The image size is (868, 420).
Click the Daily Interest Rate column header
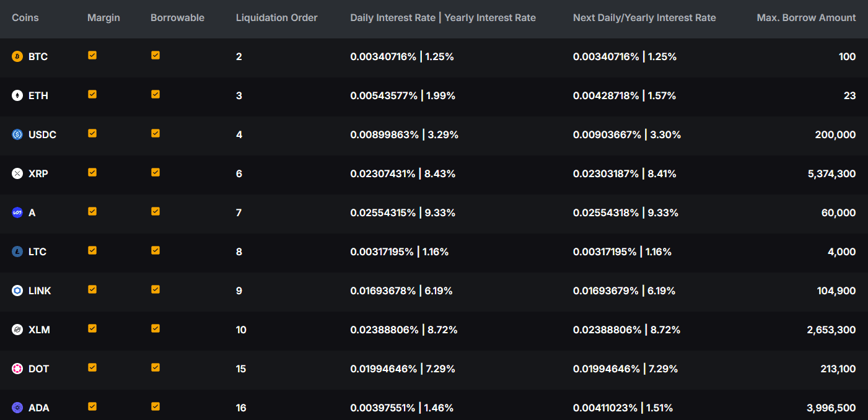pos(393,18)
